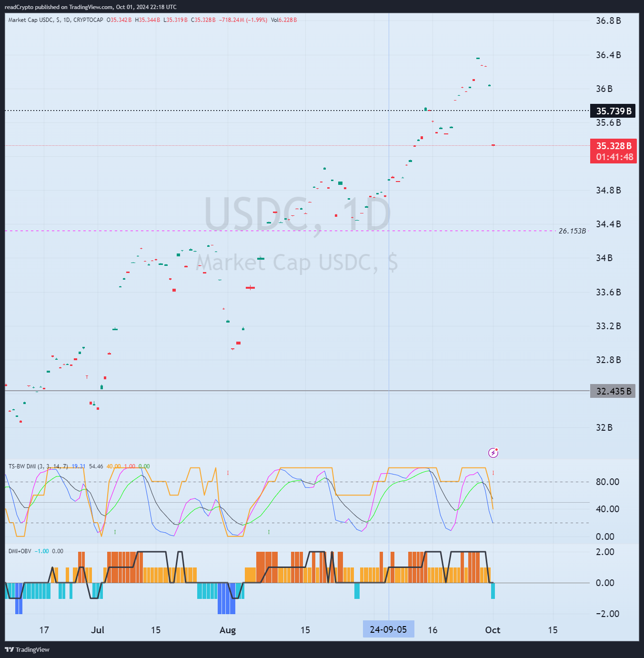
Task: Click the Jul label on time axis
Action: click(x=98, y=630)
